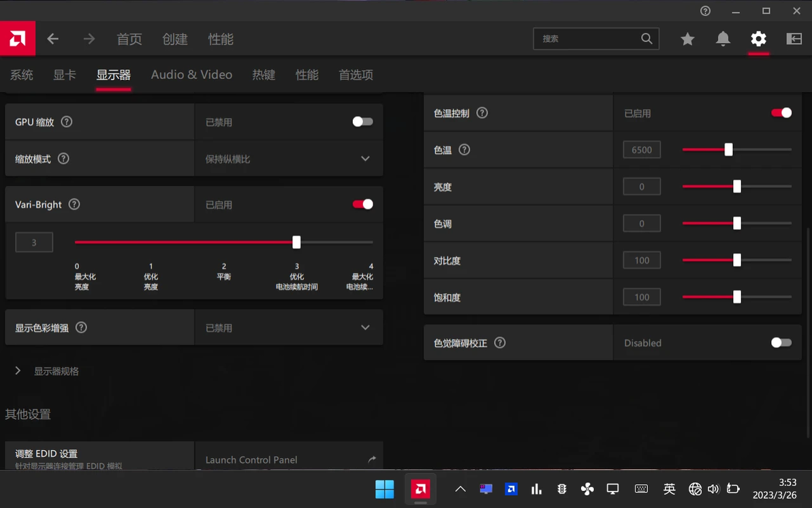Click the 色温 value field 6500

(642, 150)
